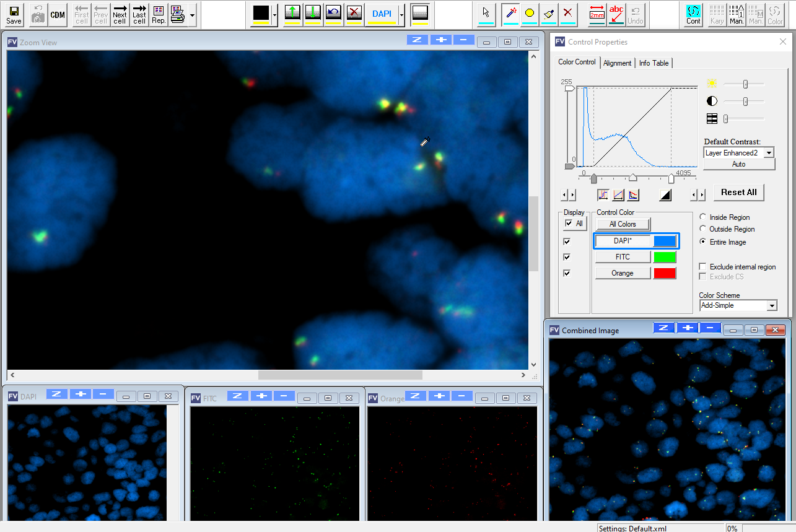Click the Combined Image thumbnail view
The height and width of the screenshot is (532, 796).
pos(667,429)
